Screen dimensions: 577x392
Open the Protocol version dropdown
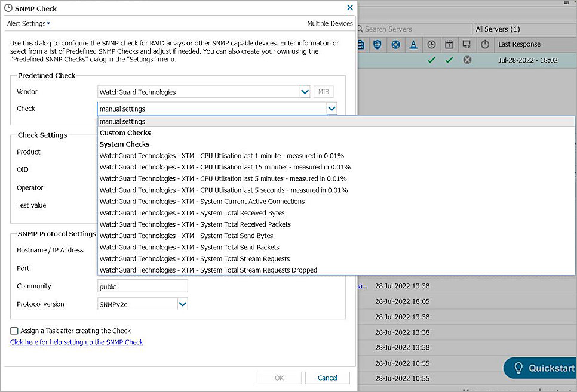(x=183, y=304)
